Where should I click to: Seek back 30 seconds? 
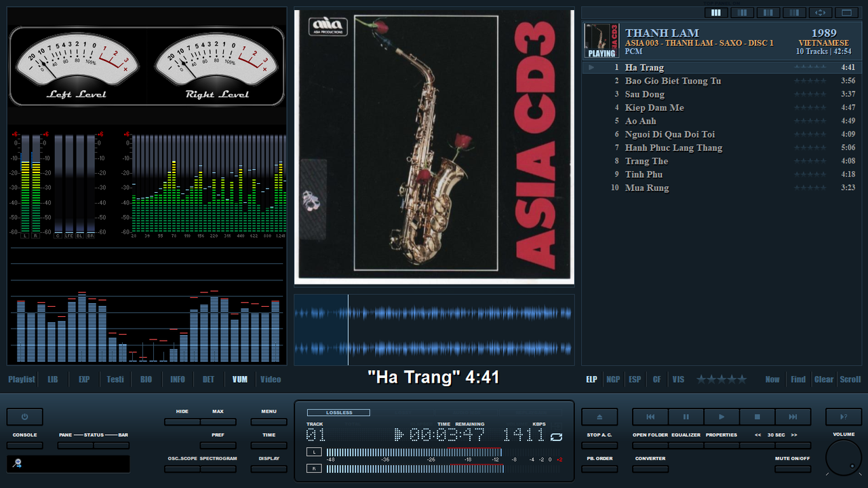(x=757, y=445)
